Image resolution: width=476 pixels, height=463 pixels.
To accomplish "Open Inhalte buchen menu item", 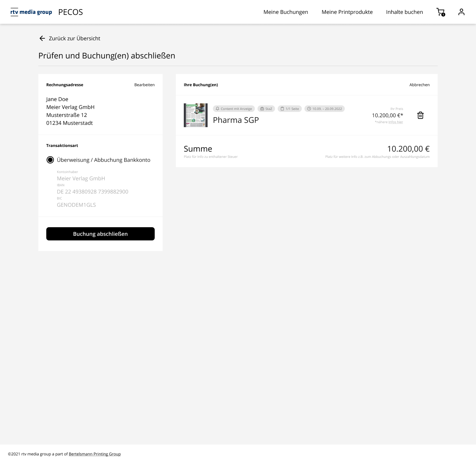I will coord(405,12).
